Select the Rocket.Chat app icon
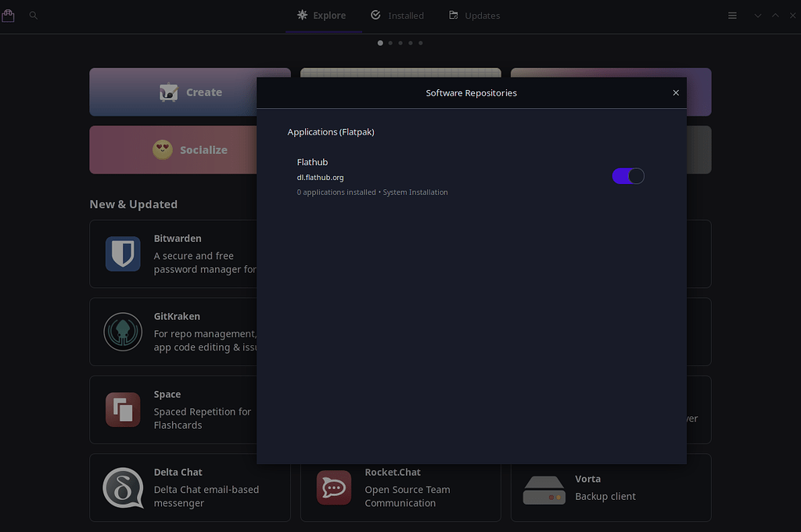Screen dimensions: 801x532 coord(334,487)
